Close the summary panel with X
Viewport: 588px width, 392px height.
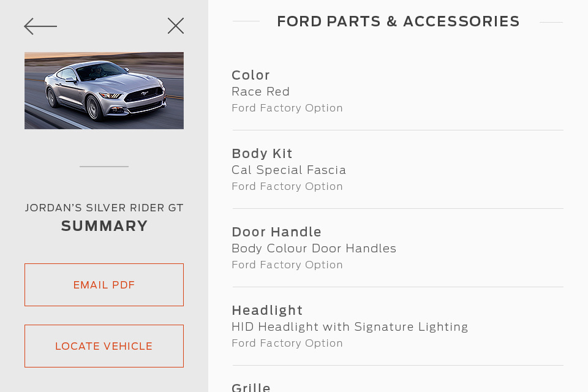click(x=176, y=26)
